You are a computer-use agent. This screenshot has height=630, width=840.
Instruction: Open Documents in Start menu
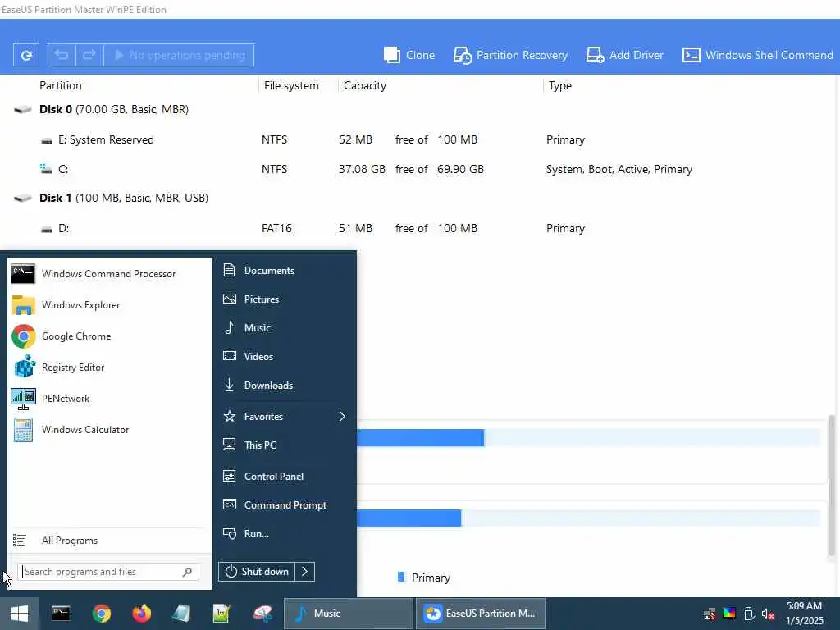click(x=285, y=271)
